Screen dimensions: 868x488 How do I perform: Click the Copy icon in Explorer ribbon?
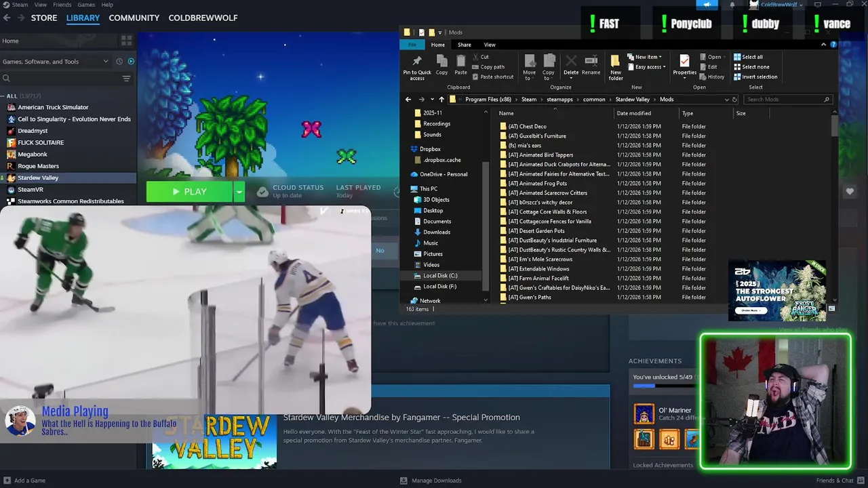click(441, 61)
